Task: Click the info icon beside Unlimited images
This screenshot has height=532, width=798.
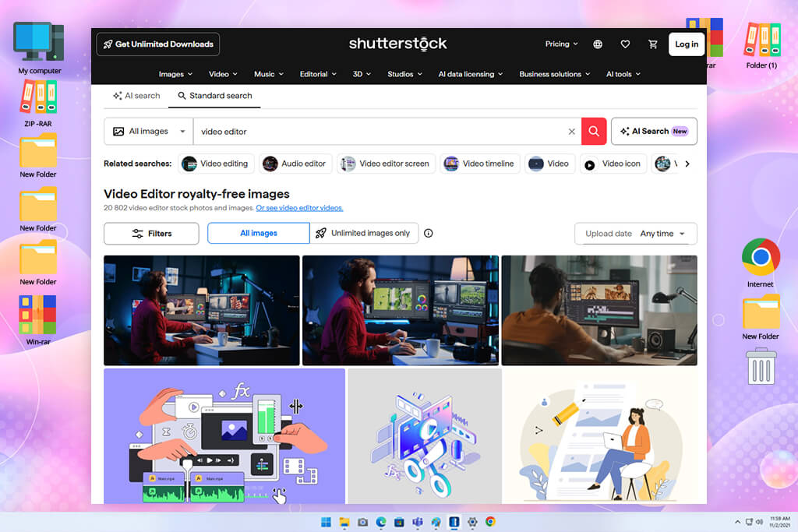Action: pos(429,234)
